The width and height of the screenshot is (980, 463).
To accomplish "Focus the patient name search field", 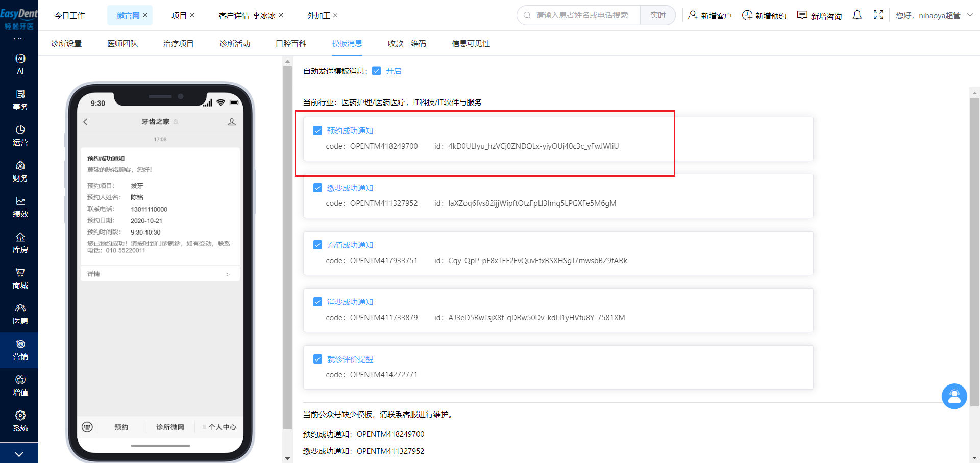I will pyautogui.click(x=582, y=15).
